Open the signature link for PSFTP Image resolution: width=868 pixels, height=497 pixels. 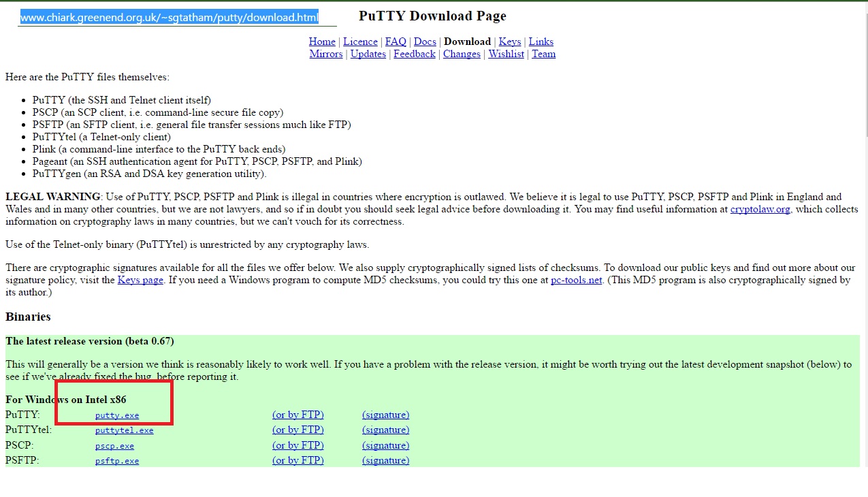[386, 460]
